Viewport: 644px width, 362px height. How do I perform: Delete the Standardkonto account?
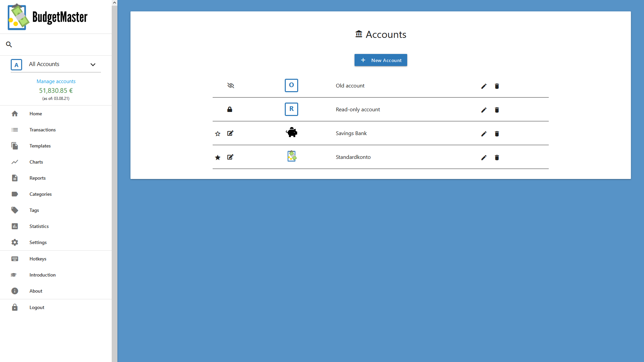[497, 158]
